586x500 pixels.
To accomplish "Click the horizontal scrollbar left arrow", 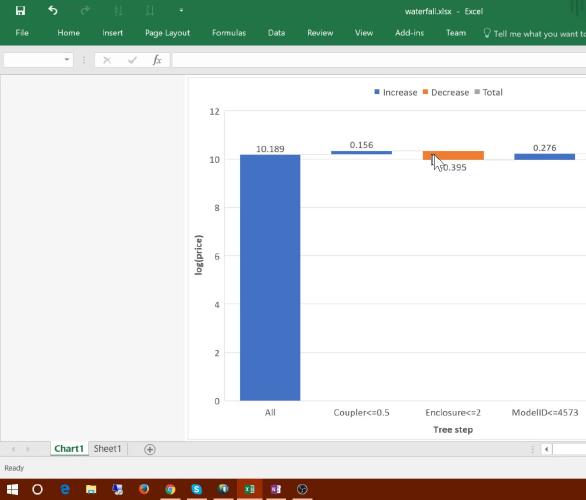I will coord(546,449).
